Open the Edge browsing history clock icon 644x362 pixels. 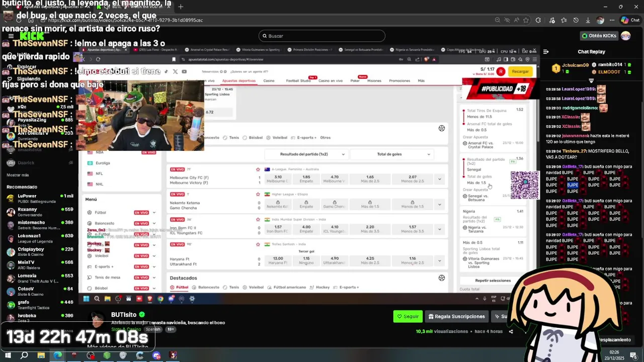tap(576, 20)
